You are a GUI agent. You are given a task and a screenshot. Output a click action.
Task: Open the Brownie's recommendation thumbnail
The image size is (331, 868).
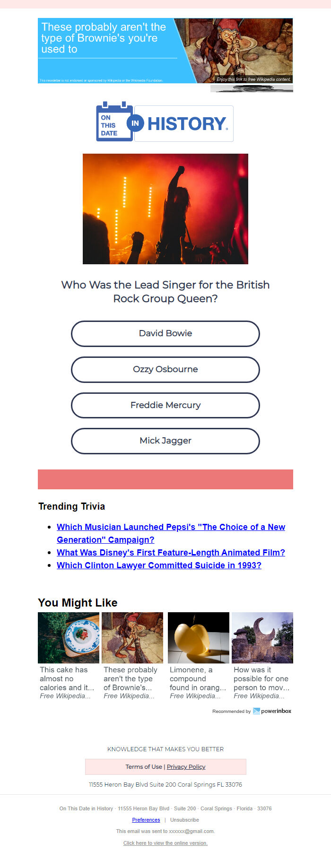pos(132,638)
